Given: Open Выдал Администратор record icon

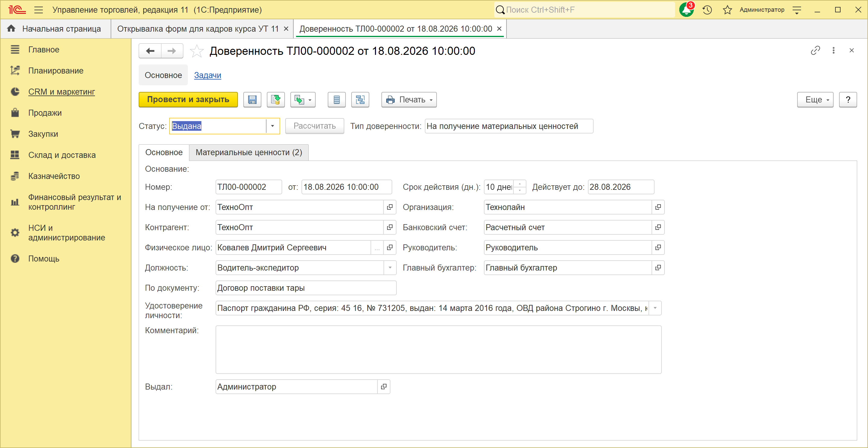Looking at the screenshot, I should 383,387.
